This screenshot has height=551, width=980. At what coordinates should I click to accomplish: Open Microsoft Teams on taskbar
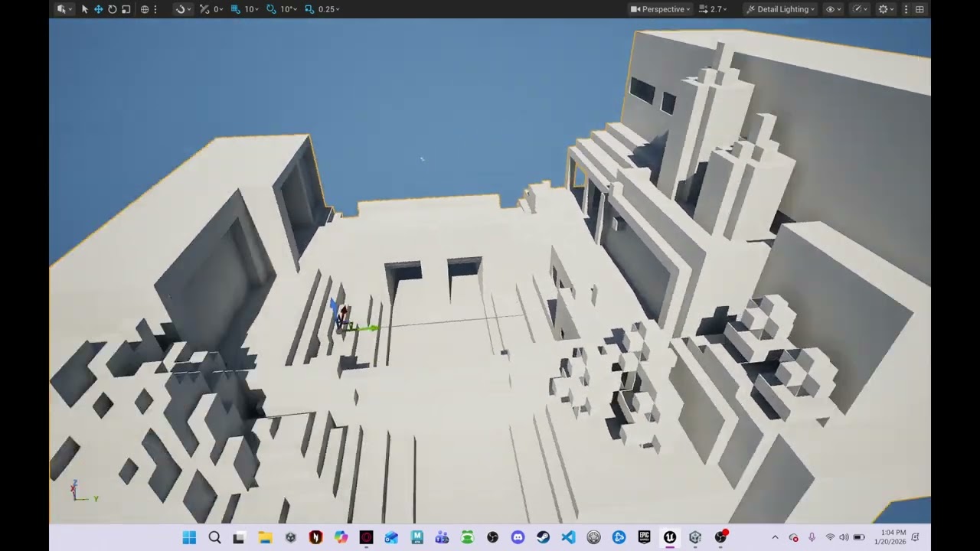tap(442, 538)
